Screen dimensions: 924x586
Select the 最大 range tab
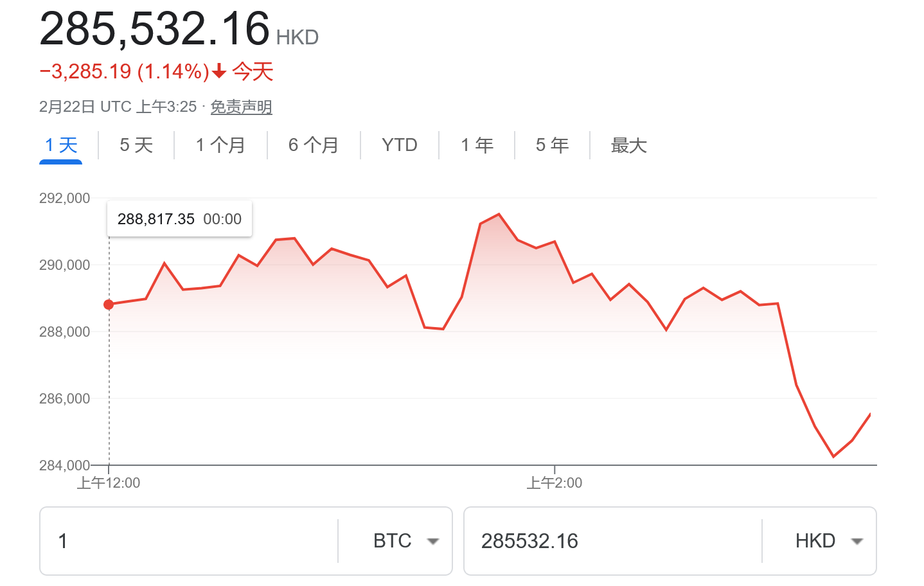pyautogui.click(x=628, y=145)
